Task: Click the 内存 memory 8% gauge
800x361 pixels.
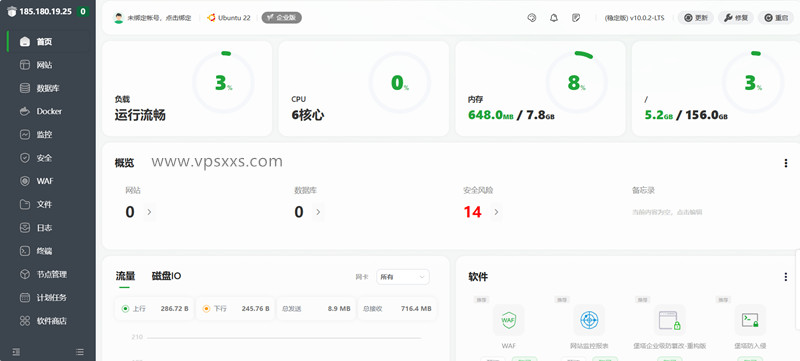Action: point(577,82)
